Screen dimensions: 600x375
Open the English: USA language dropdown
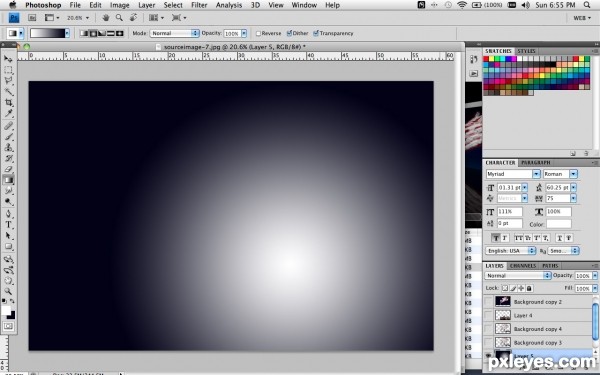[511, 251]
